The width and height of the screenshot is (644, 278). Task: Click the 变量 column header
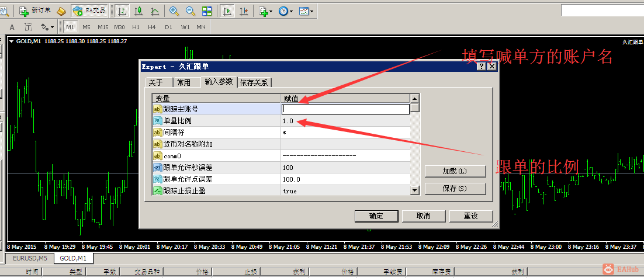(216, 99)
